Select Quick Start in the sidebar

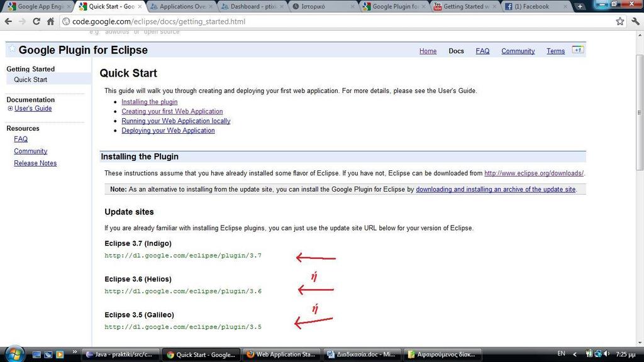pyautogui.click(x=30, y=80)
